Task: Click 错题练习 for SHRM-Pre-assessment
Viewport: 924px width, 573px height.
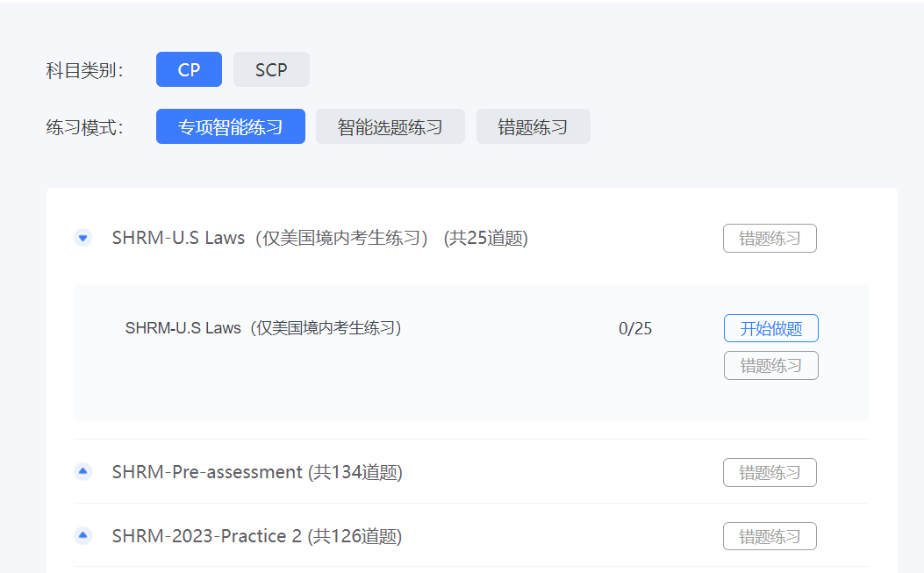Action: click(770, 472)
